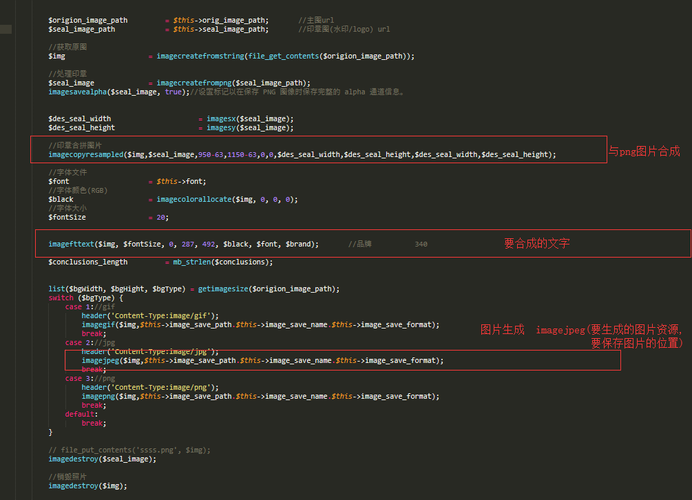Click the break statement under default

[94, 423]
